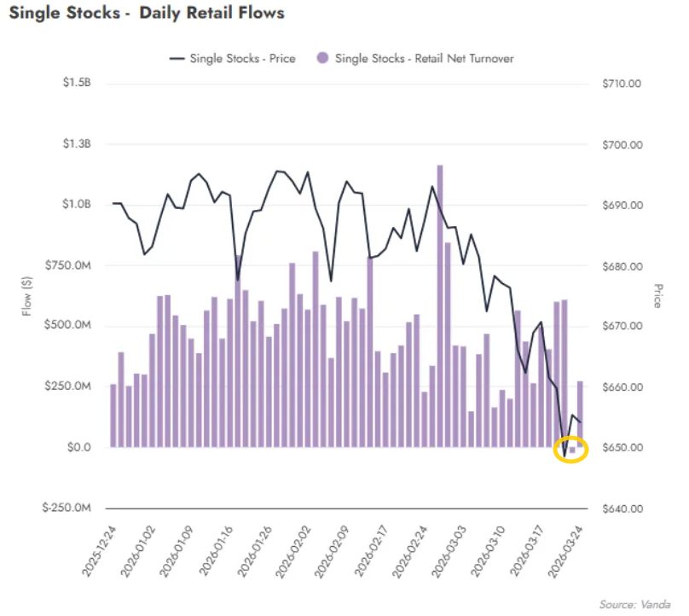
Task: Click the $710.00 price axis label
Action: click(x=620, y=84)
